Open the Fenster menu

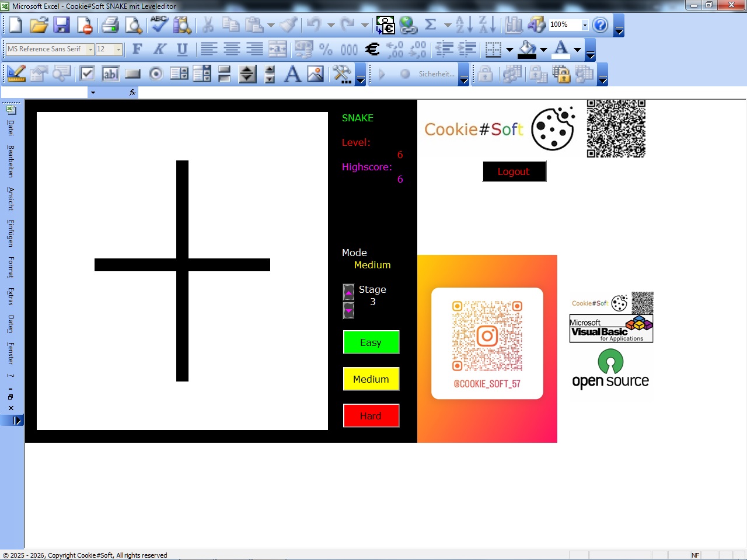pos(11,353)
